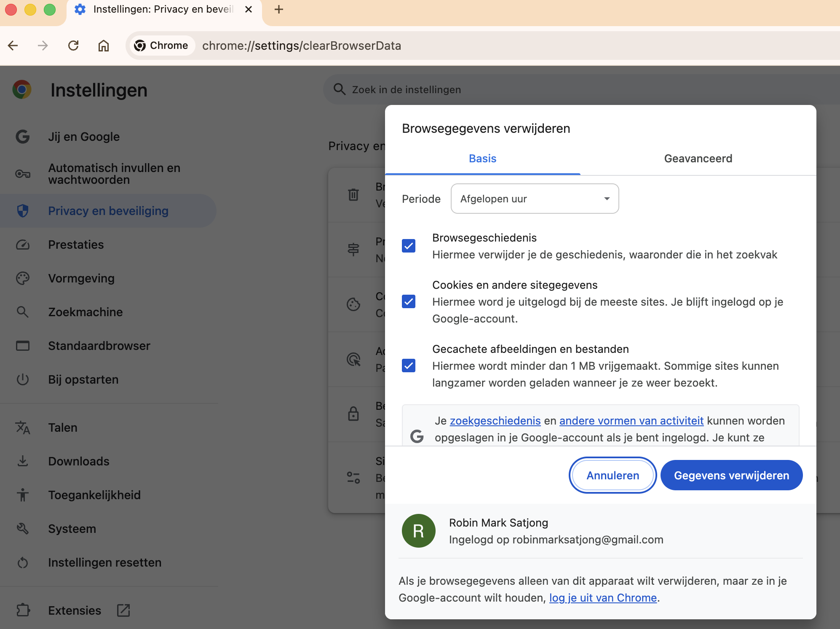Open the zoekgeschiedenis link

[495, 420]
